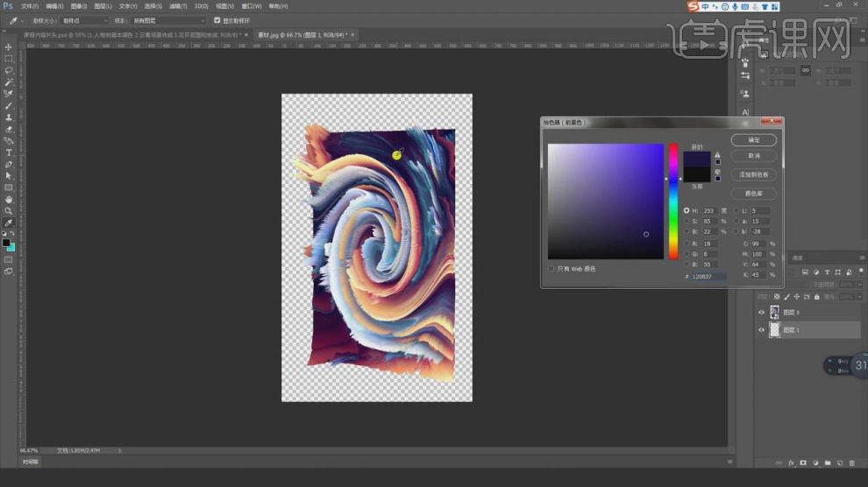The height and width of the screenshot is (487, 868).
Task: Select the Move tool
Action: [x=9, y=46]
